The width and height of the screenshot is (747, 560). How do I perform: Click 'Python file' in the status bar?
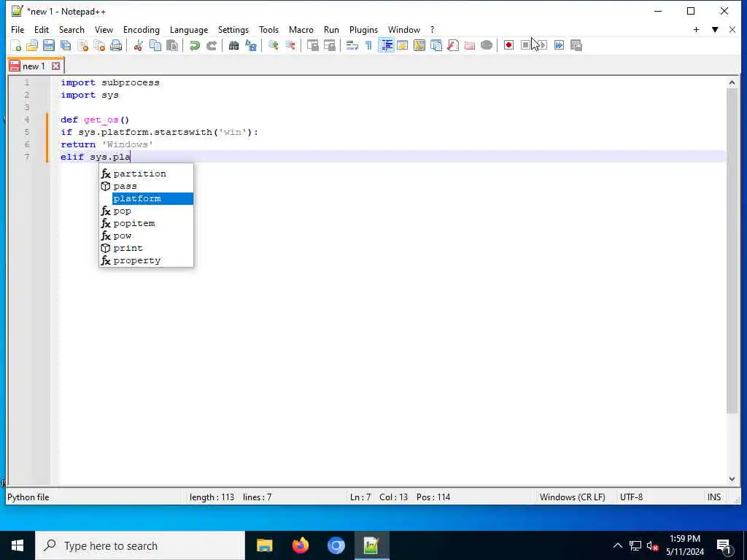coord(28,497)
